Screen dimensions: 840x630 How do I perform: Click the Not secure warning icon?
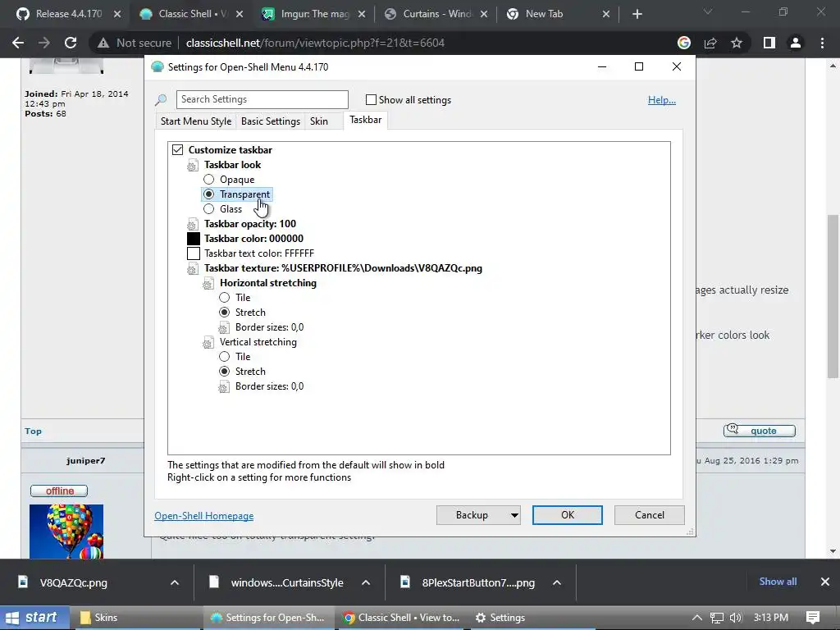pos(103,43)
